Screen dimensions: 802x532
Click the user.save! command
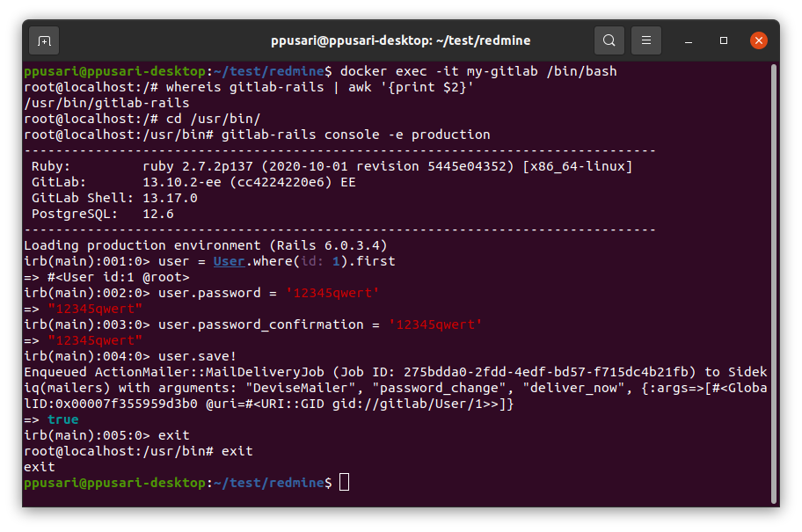point(197,356)
